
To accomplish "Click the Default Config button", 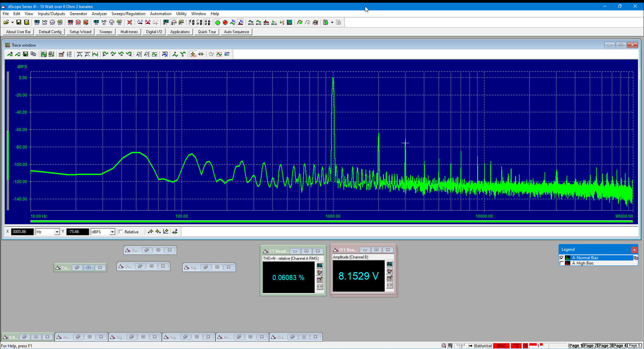I will [x=50, y=32].
